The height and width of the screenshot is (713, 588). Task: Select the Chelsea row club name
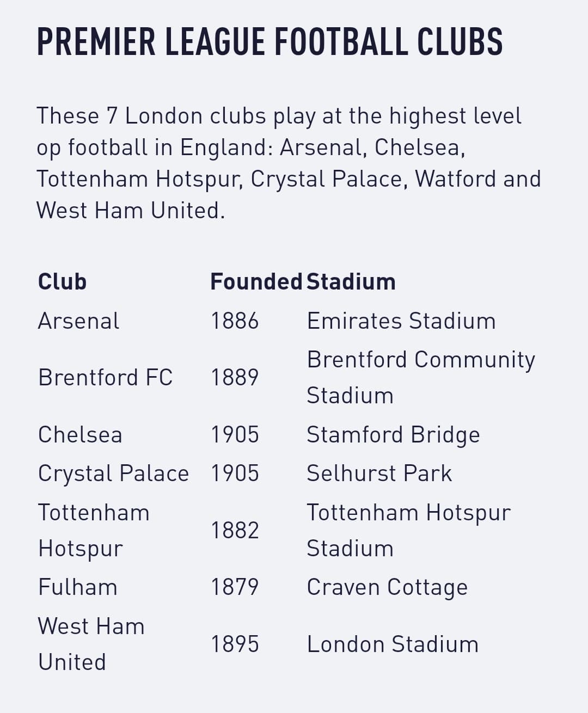tap(80, 435)
